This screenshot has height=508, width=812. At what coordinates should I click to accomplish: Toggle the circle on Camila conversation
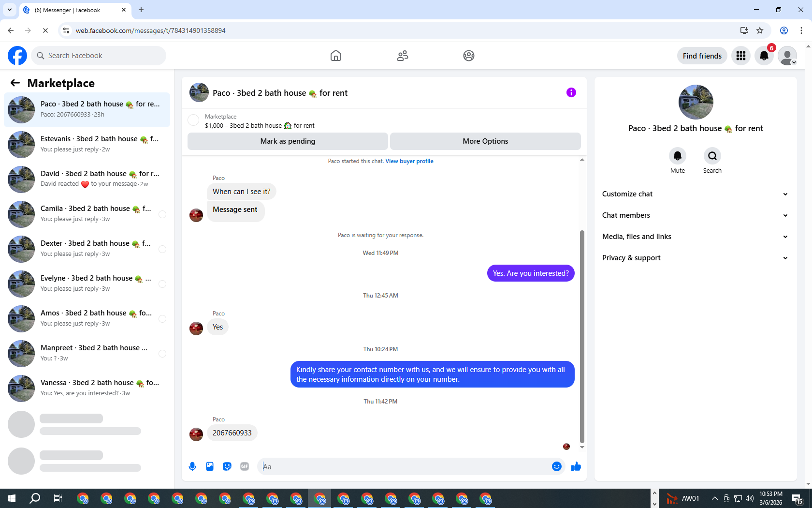tap(162, 214)
